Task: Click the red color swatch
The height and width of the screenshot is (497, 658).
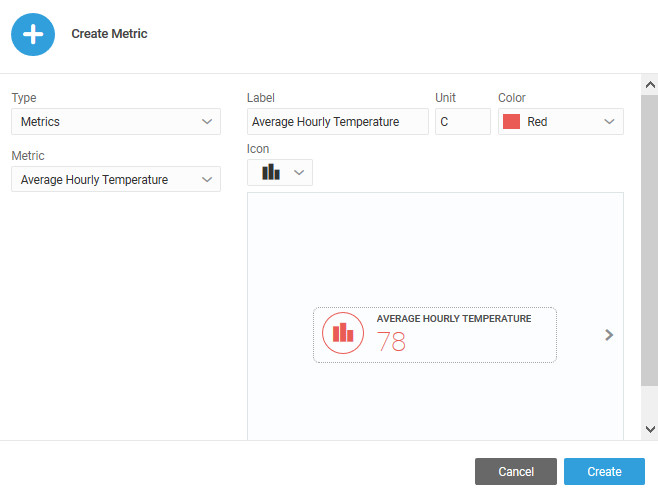Action: pyautogui.click(x=511, y=122)
